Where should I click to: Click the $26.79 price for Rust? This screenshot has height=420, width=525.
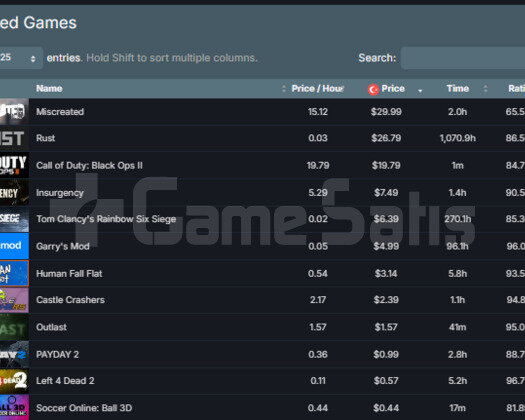tap(386, 138)
